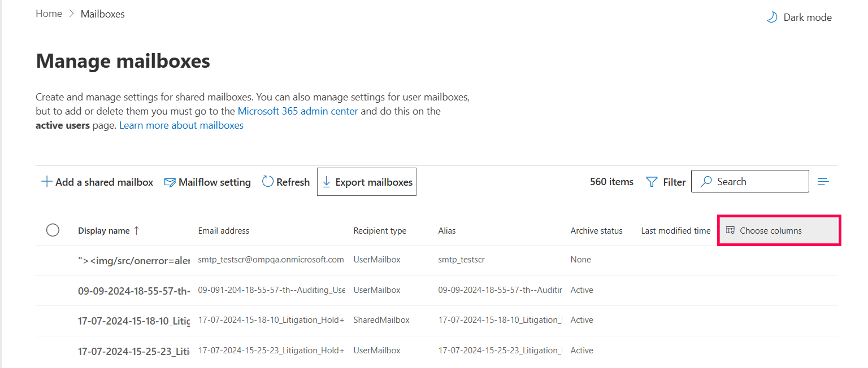Screen dimensions: 868x368
Task: Click the Choose columns icon
Action: [730, 230]
